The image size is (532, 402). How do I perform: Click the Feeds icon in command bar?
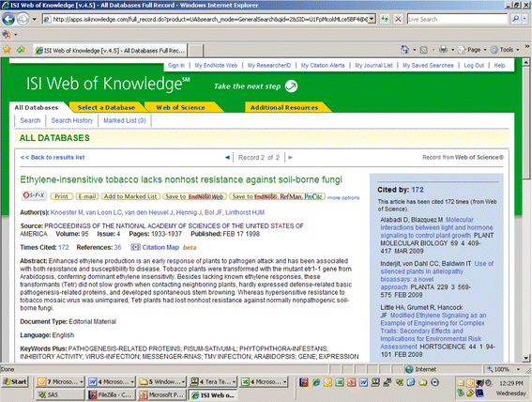[424, 50]
